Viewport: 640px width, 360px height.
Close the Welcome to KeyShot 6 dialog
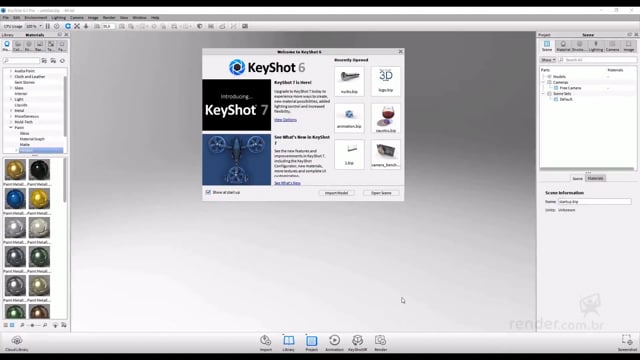click(400, 52)
